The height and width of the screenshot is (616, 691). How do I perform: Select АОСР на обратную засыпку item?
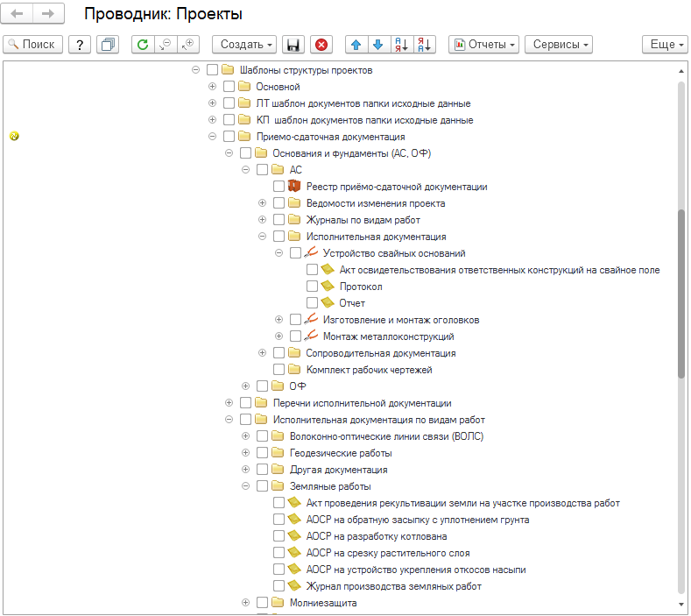coord(418,520)
